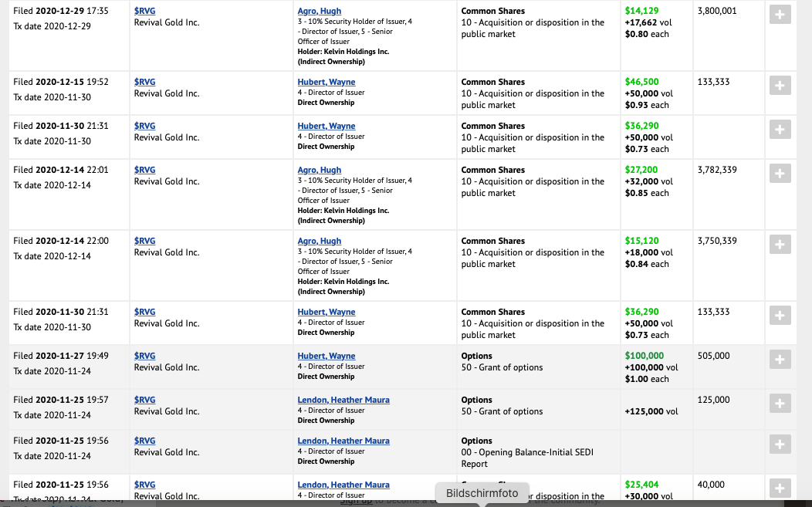Click Lendon, Heather Maura on the 19:57 filing
Image resolution: width=812 pixels, height=507 pixels.
pos(343,400)
